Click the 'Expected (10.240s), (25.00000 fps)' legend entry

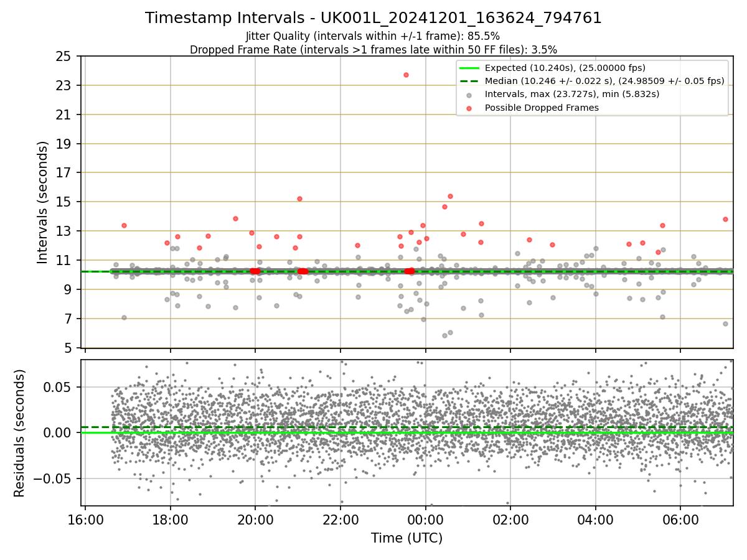click(565, 68)
